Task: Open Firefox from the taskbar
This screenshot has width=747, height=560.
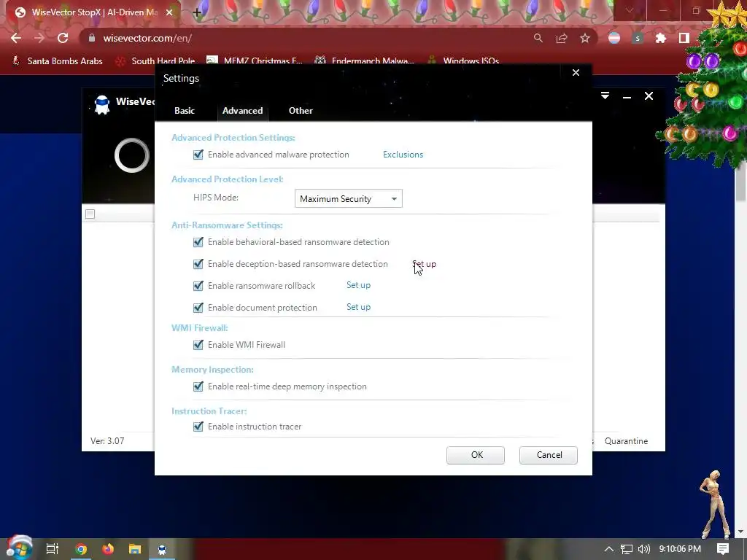Action: tap(108, 549)
